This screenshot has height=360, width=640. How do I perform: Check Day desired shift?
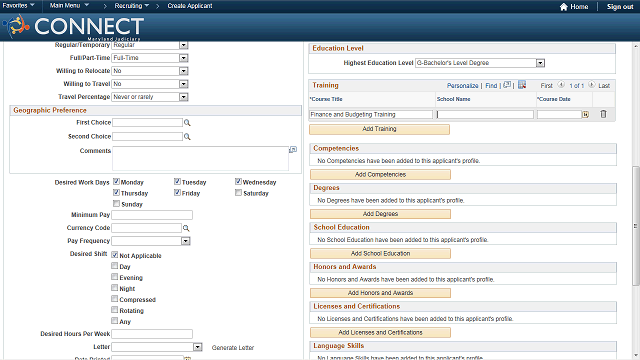[x=115, y=266]
